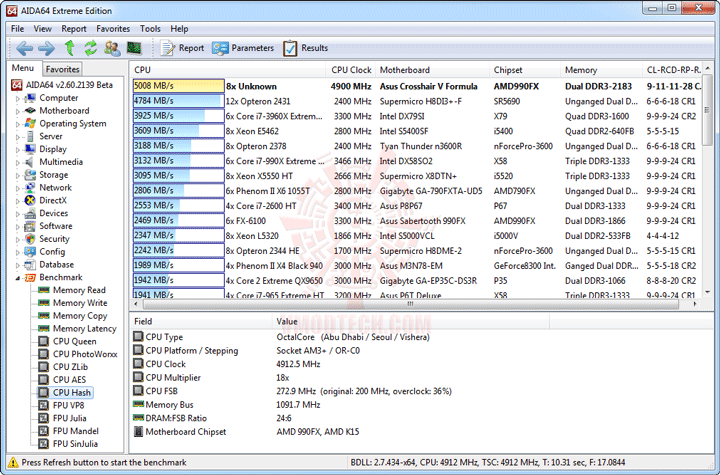
Task: Go up one level with green arrow
Action: click(69, 47)
